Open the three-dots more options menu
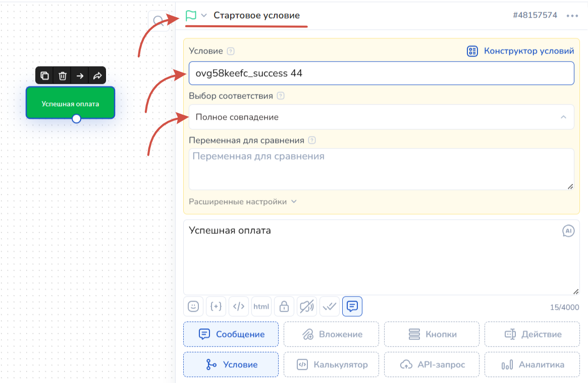The height and width of the screenshot is (383, 588). click(x=572, y=16)
